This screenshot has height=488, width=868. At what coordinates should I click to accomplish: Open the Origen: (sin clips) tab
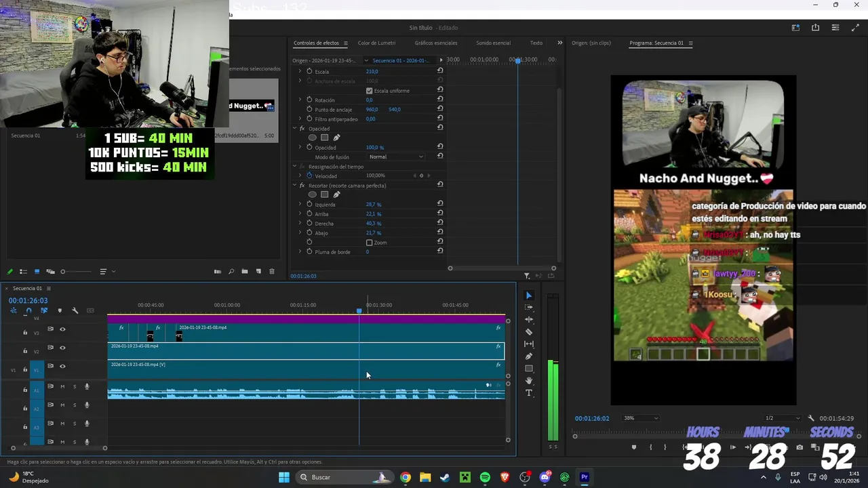(x=591, y=43)
